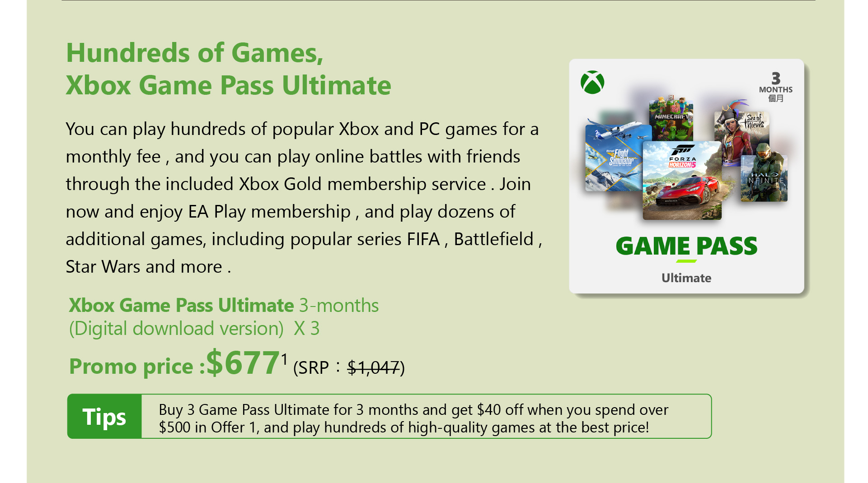The height and width of the screenshot is (483, 868).
Task: Click the Tips text about $40 off
Action: click(413, 418)
